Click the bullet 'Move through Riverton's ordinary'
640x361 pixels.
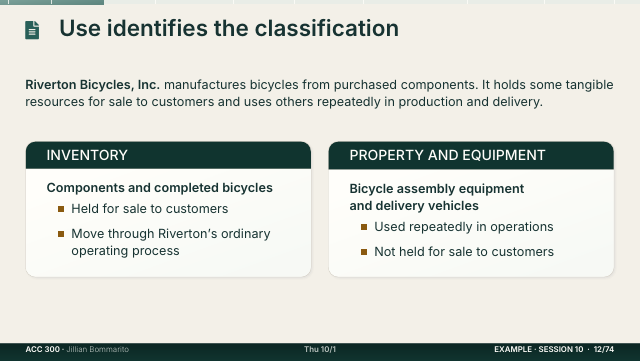click(x=171, y=234)
